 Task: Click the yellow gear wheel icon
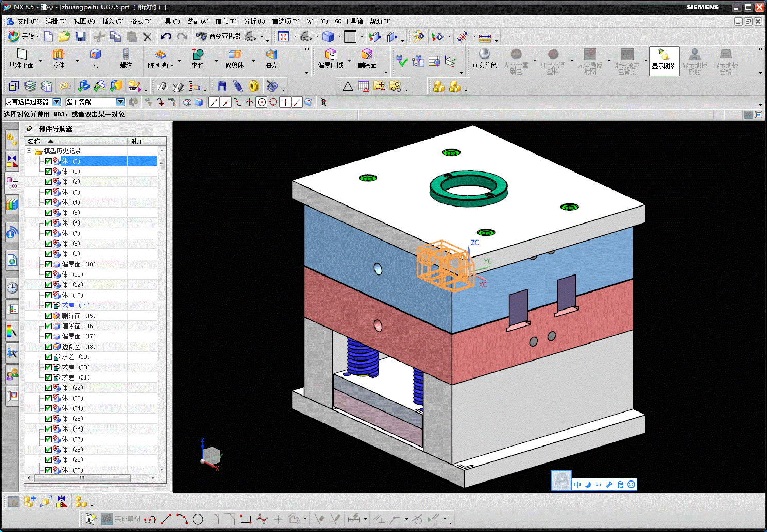(x=253, y=86)
